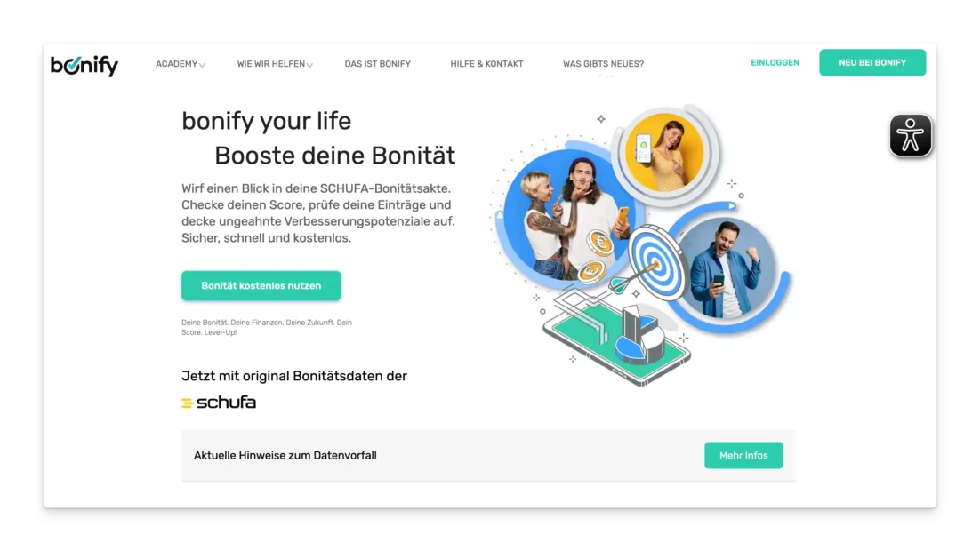The image size is (980, 551).
Task: Click the bonify logo
Action: coord(84,65)
